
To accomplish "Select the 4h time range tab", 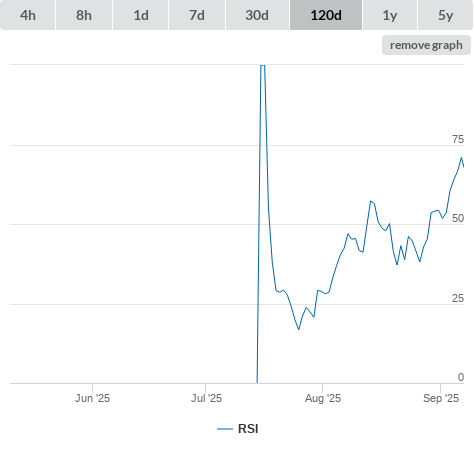I will click(x=28, y=15).
